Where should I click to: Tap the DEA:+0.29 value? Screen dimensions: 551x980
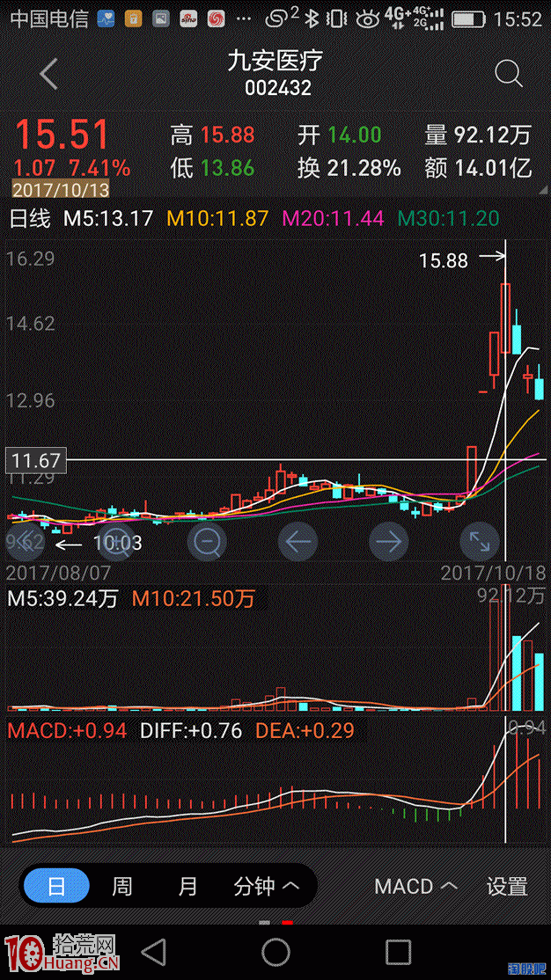click(304, 730)
